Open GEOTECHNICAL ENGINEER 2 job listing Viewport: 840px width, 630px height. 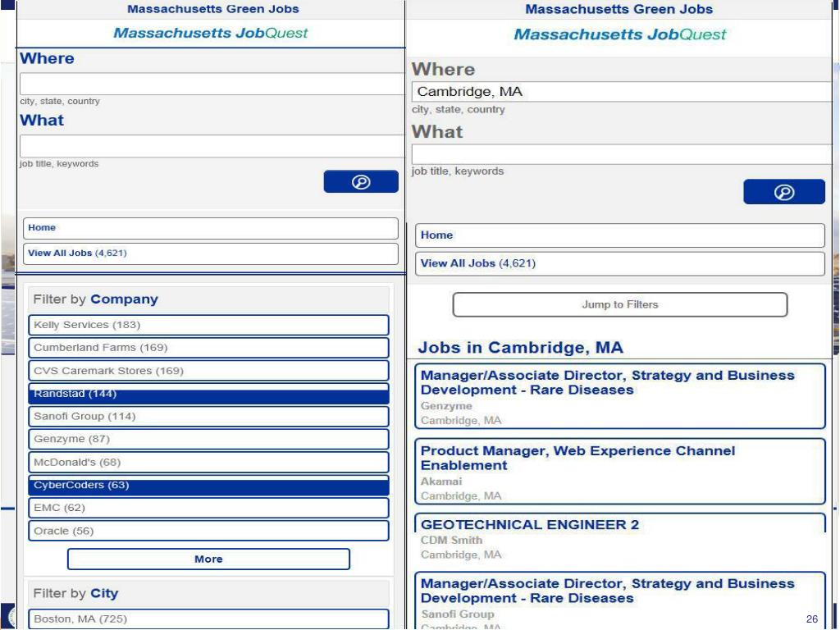point(620,538)
